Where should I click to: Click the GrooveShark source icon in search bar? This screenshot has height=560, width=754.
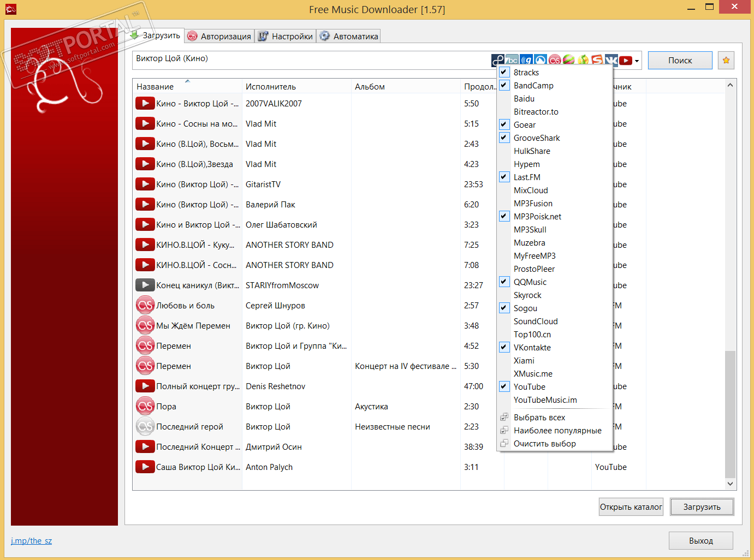541,61
